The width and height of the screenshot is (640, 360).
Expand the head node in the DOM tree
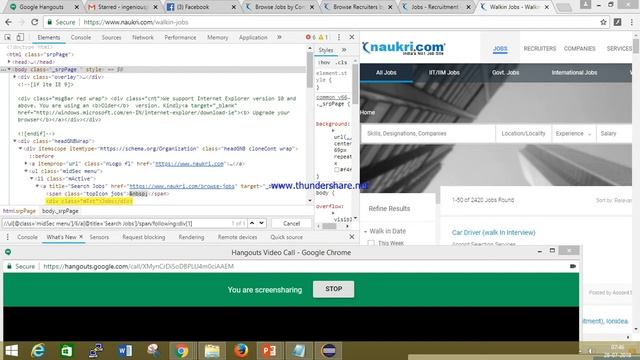coord(9,62)
